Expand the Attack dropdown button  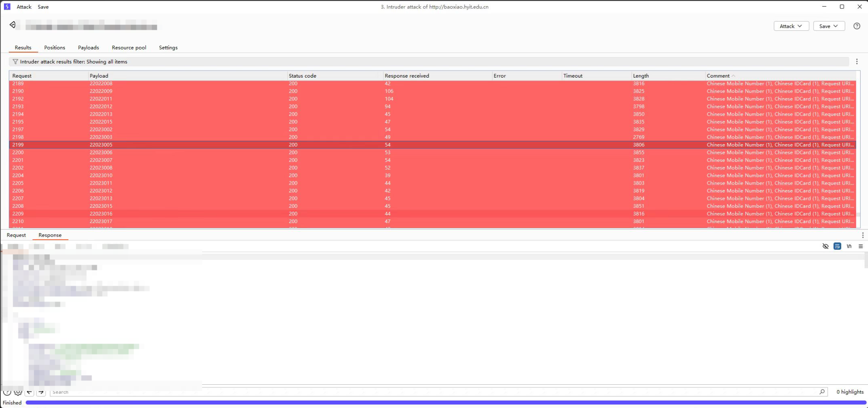[x=791, y=26]
